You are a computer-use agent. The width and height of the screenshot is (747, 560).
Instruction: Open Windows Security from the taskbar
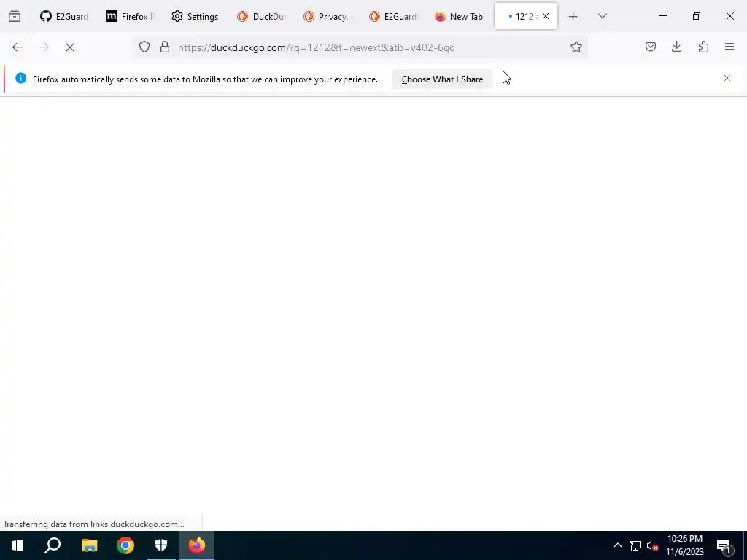point(161,545)
